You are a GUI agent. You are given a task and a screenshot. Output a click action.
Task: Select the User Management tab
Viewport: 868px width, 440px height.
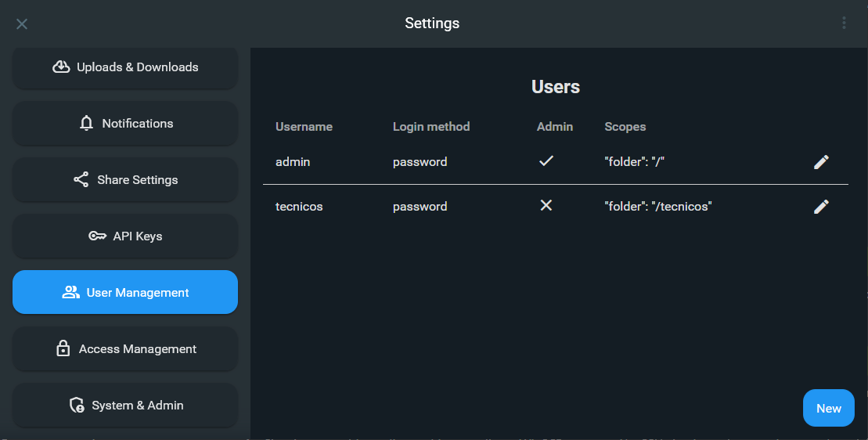[125, 292]
